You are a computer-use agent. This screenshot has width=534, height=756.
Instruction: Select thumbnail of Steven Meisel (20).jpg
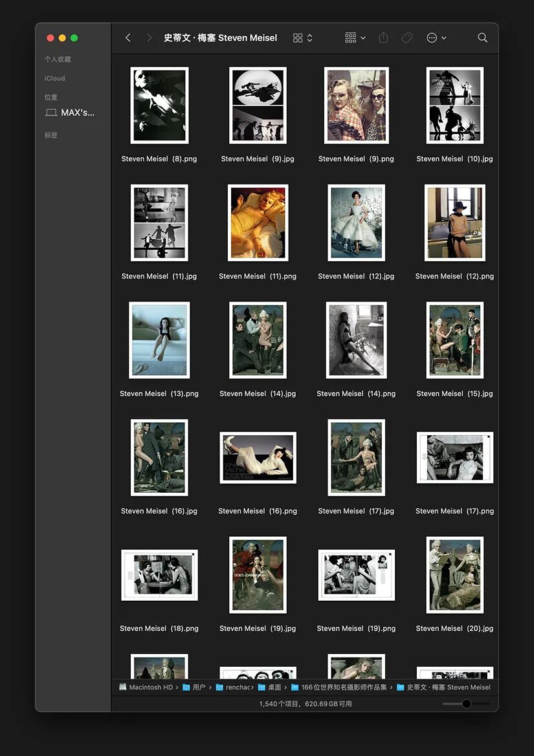(454, 575)
